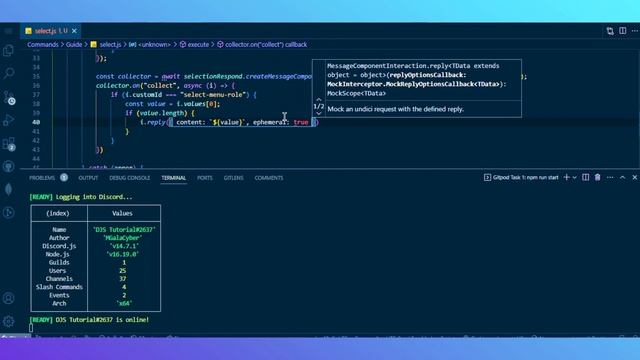
Task: Click the compare changes icon in editor toolbar
Action: pos(610,31)
